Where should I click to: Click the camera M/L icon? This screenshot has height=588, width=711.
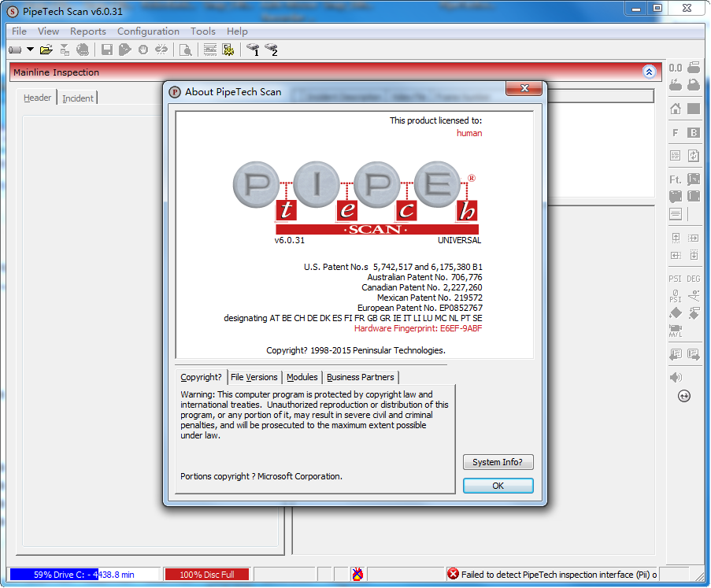[x=676, y=331]
